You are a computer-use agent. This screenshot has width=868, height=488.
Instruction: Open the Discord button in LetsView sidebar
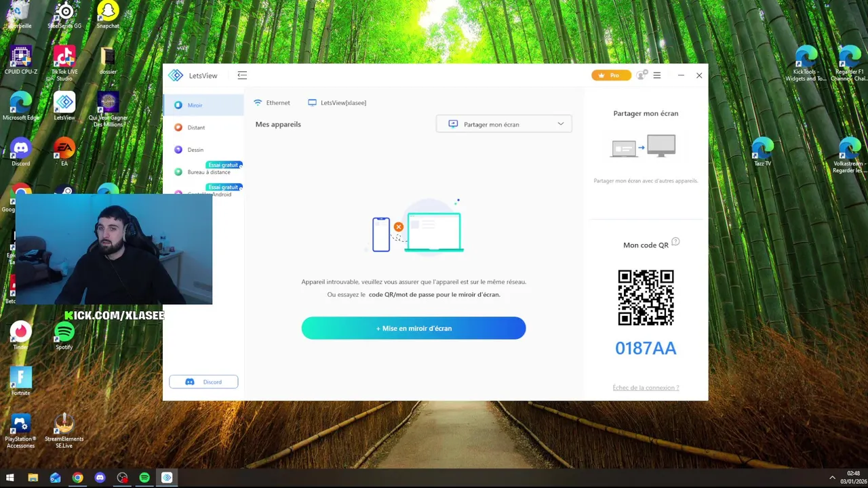203,382
